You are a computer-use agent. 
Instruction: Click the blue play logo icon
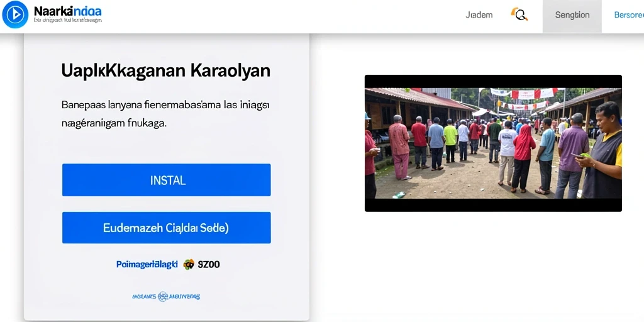tap(15, 15)
